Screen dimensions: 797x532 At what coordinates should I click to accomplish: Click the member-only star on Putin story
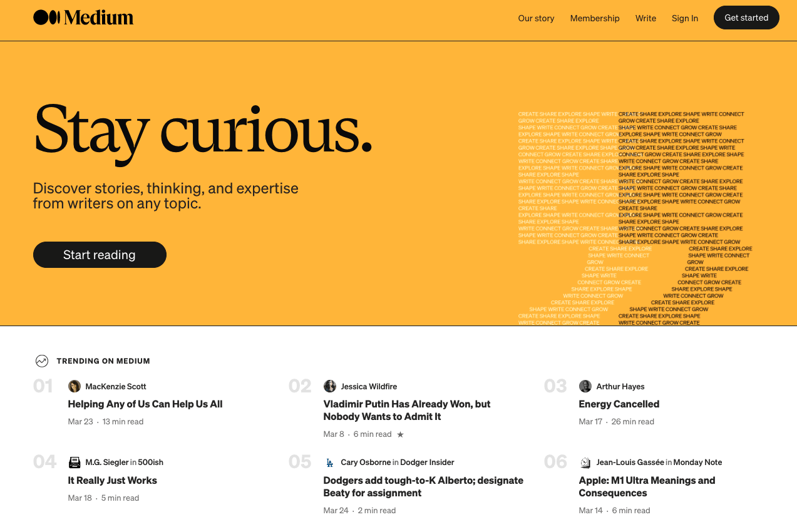(401, 434)
